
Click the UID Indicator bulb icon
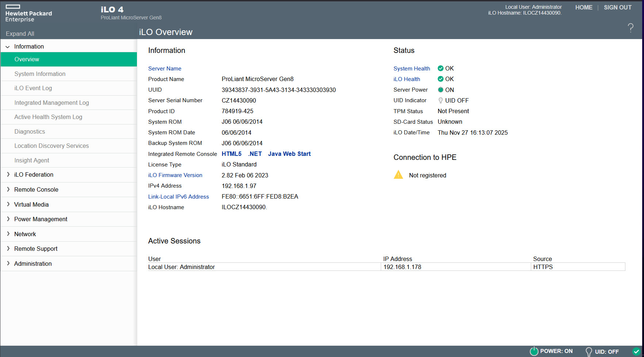coord(441,100)
